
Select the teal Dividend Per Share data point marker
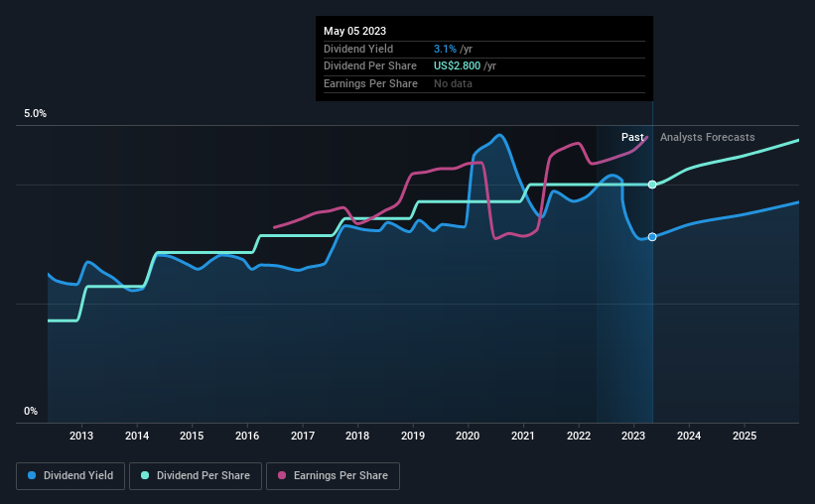pos(652,185)
